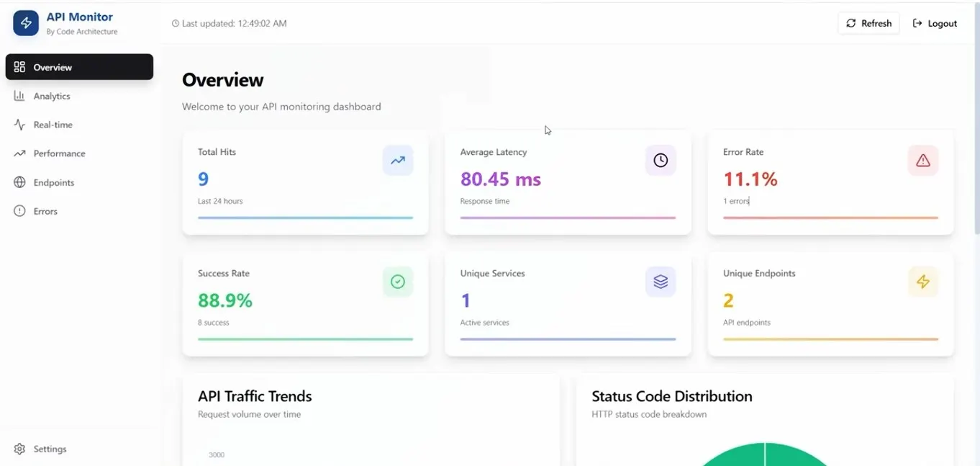Screen dimensions: 980x466
Task: Click the green status code pie chart
Action: click(765, 455)
